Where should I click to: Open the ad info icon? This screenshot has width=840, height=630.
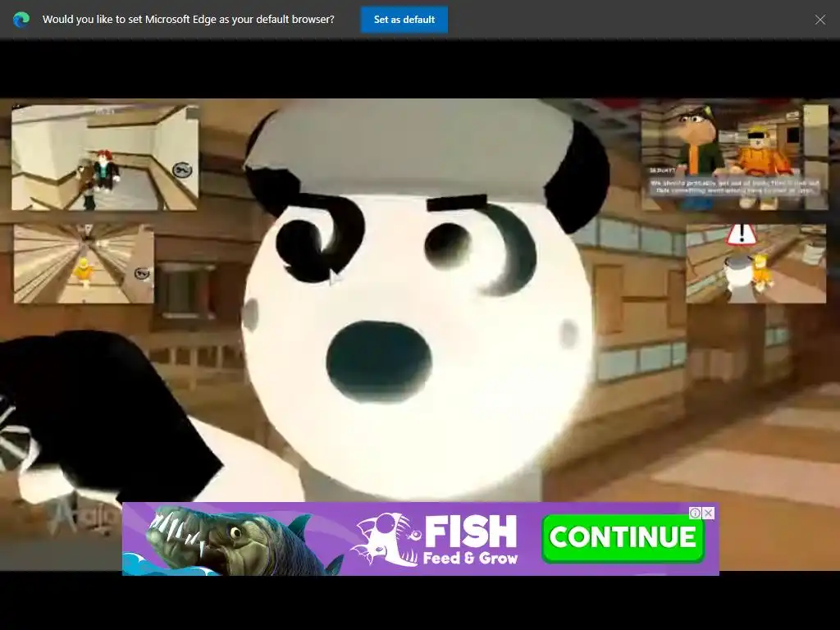click(x=696, y=514)
